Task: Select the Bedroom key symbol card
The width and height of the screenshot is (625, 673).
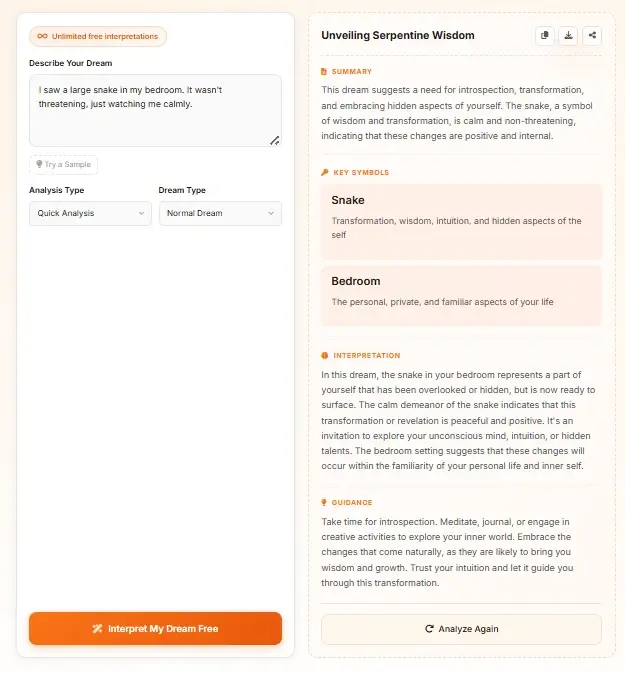Action: pos(461,295)
